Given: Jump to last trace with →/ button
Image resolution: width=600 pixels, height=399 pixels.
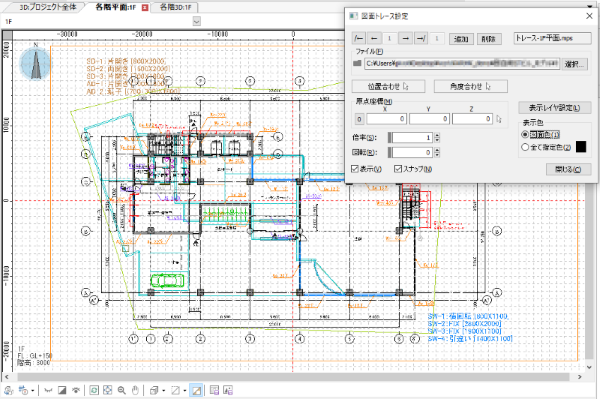Looking at the screenshot, I should click(x=421, y=38).
